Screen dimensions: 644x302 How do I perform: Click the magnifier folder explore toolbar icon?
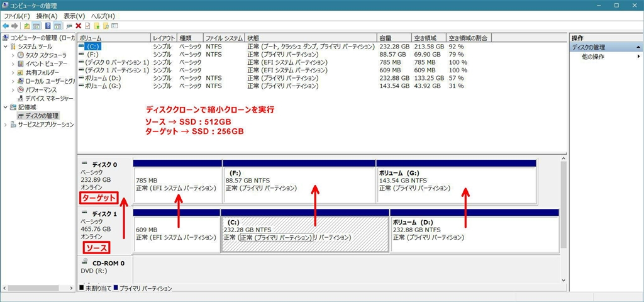pos(106,26)
